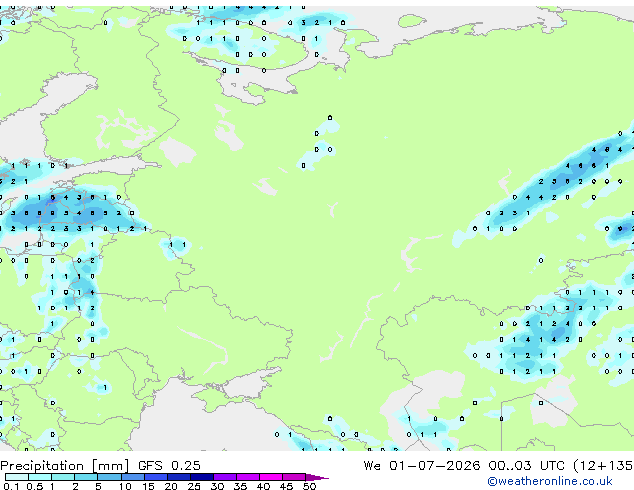Select the 40 mm magenta legend swatch

(271, 477)
